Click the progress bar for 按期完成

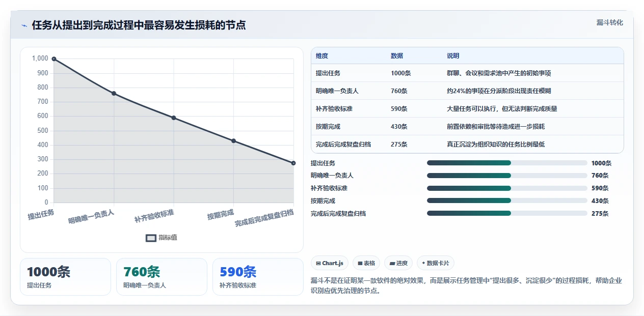(x=507, y=201)
